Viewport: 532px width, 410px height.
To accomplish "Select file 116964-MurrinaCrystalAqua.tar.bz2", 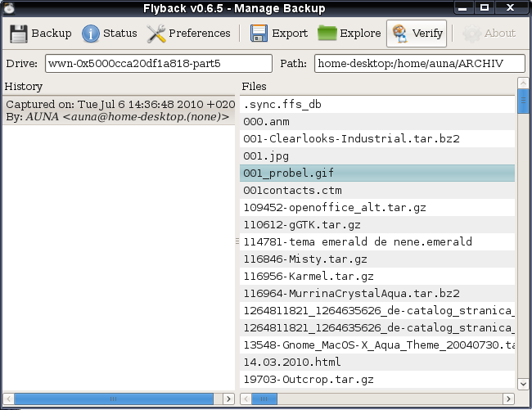I will tap(377, 293).
